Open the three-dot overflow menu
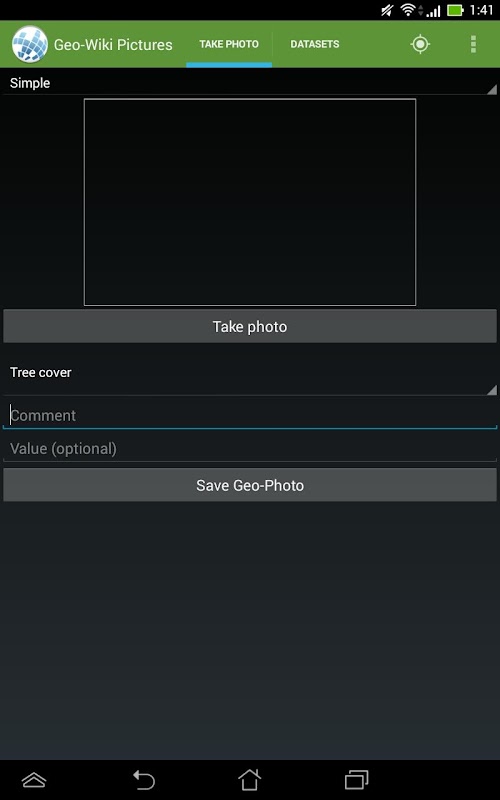This screenshot has width=500, height=800. pos(473,44)
